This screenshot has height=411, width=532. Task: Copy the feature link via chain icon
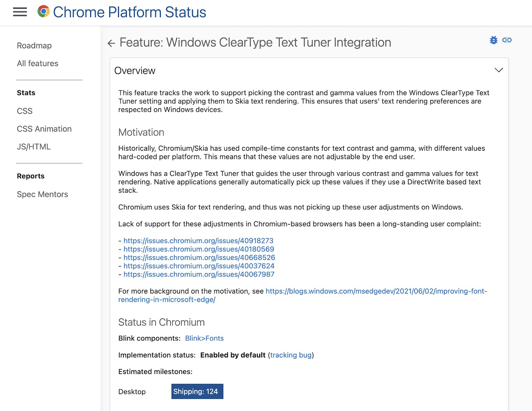pos(507,40)
